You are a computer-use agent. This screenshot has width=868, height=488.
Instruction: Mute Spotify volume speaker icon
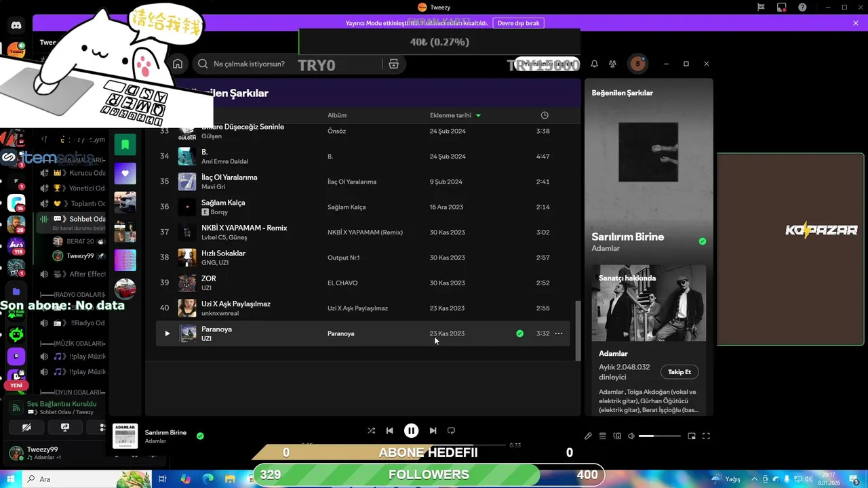pos(631,436)
